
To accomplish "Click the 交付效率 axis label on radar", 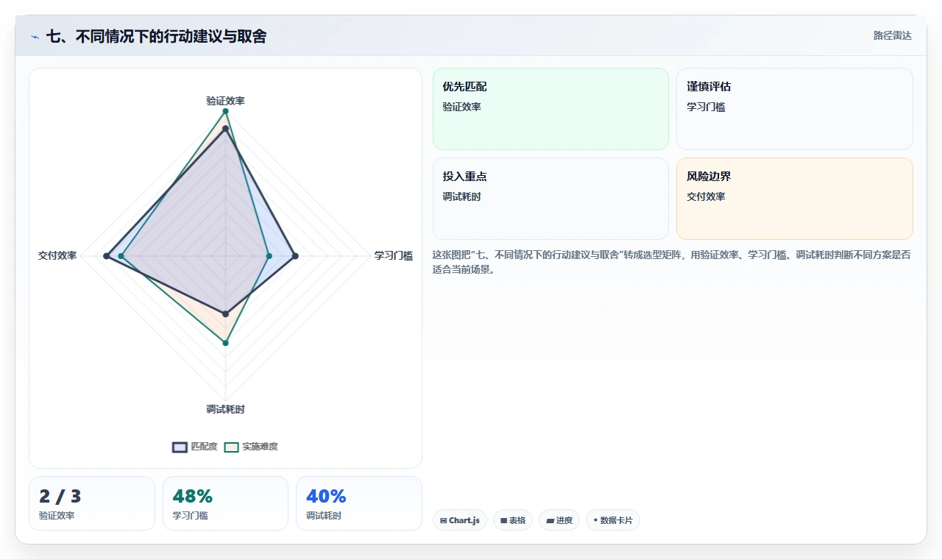I will click(x=57, y=256).
